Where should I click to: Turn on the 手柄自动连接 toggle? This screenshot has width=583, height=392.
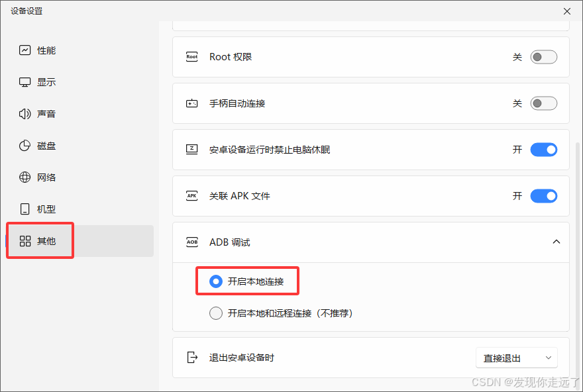coord(544,103)
